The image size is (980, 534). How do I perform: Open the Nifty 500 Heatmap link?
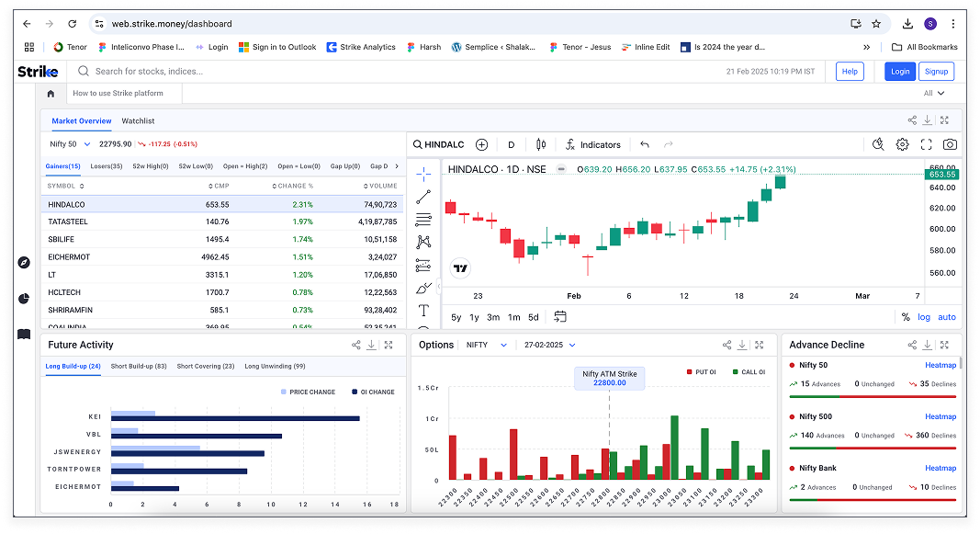(940, 416)
